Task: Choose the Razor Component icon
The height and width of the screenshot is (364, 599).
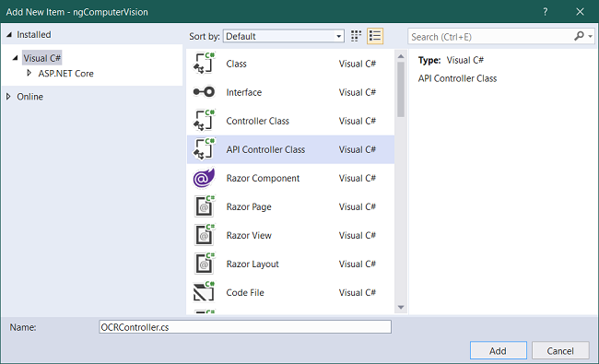Action: pos(204,178)
